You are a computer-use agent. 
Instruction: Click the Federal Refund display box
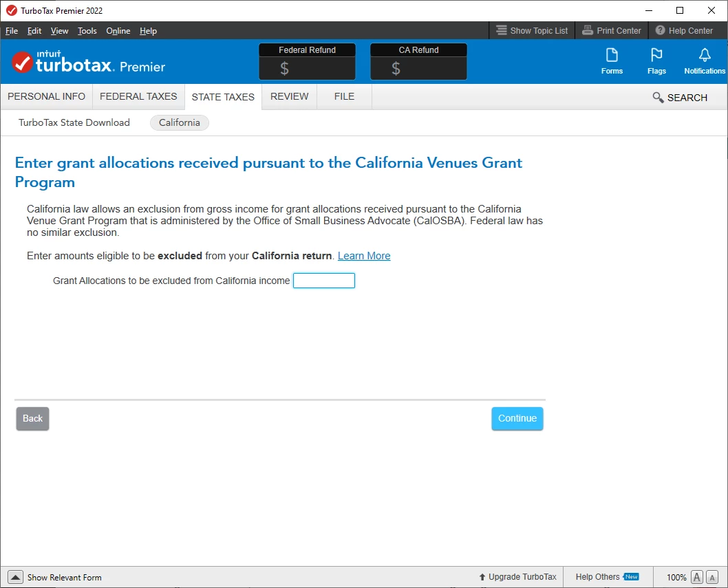[307, 61]
